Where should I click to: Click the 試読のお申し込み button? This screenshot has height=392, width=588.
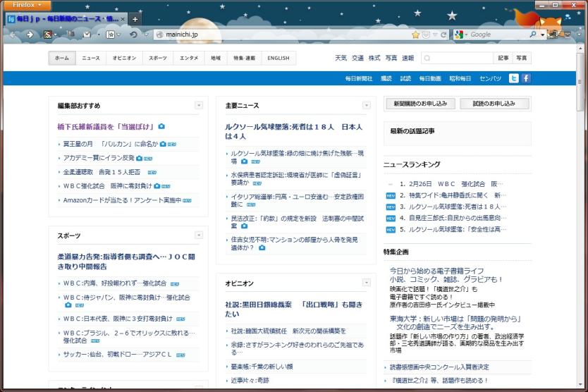[494, 104]
